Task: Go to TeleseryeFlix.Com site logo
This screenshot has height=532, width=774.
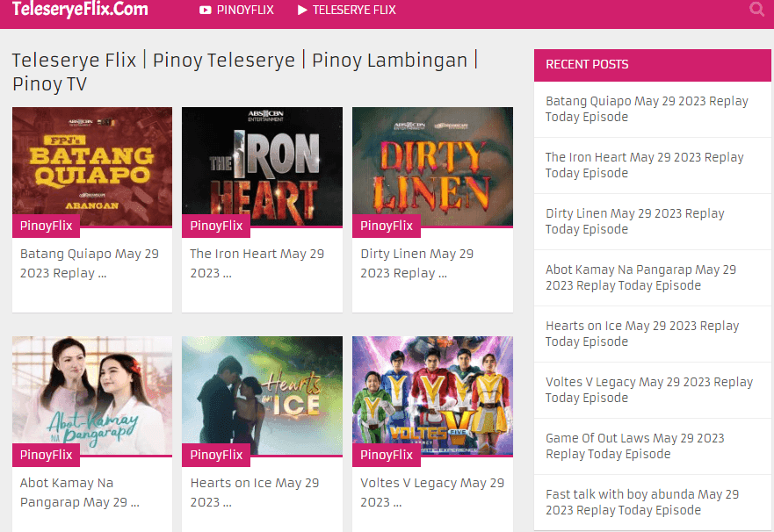Action: (80, 9)
